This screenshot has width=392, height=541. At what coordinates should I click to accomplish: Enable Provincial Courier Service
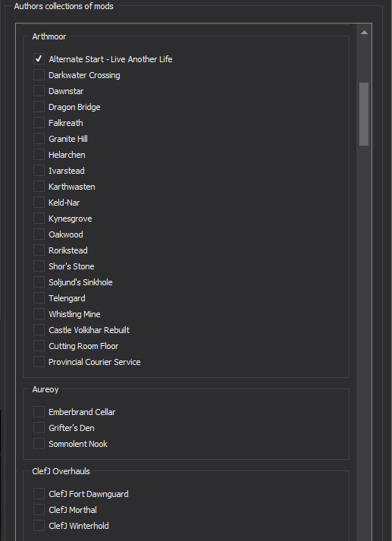(39, 362)
